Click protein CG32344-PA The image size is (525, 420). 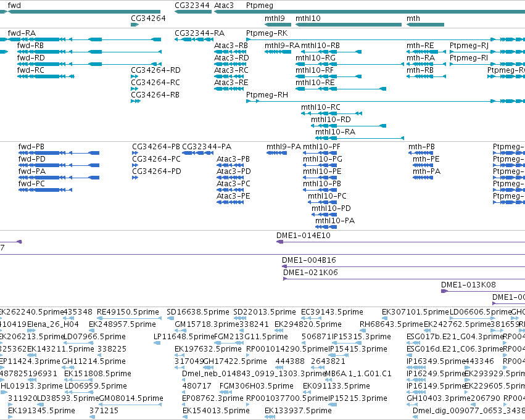pos(197,153)
